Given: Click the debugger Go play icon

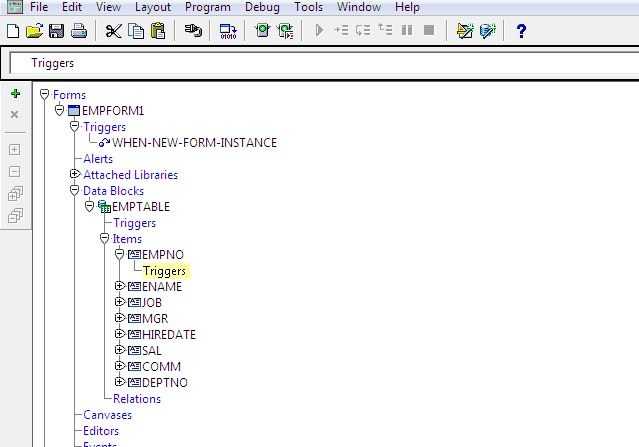Looking at the screenshot, I should tap(320, 30).
